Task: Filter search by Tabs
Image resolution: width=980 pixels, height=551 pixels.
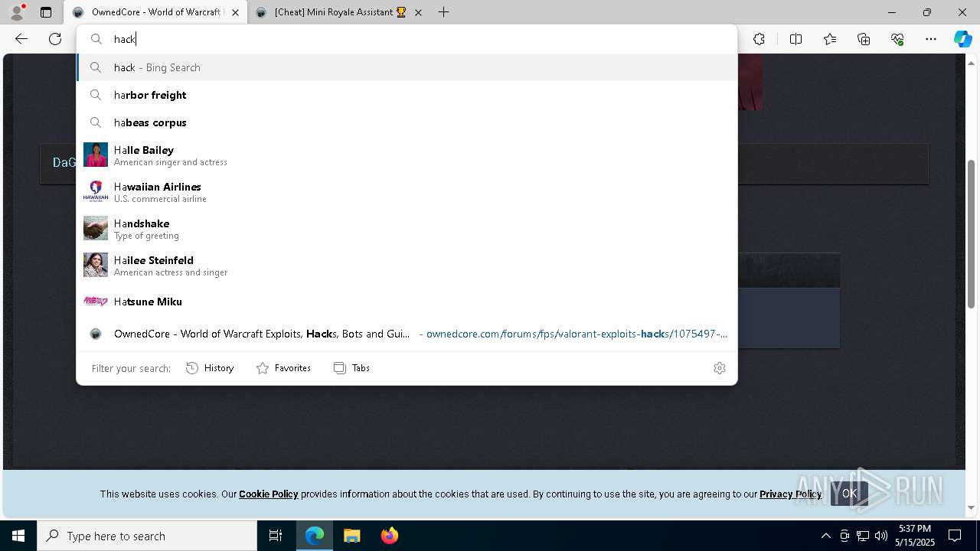Action: (351, 368)
